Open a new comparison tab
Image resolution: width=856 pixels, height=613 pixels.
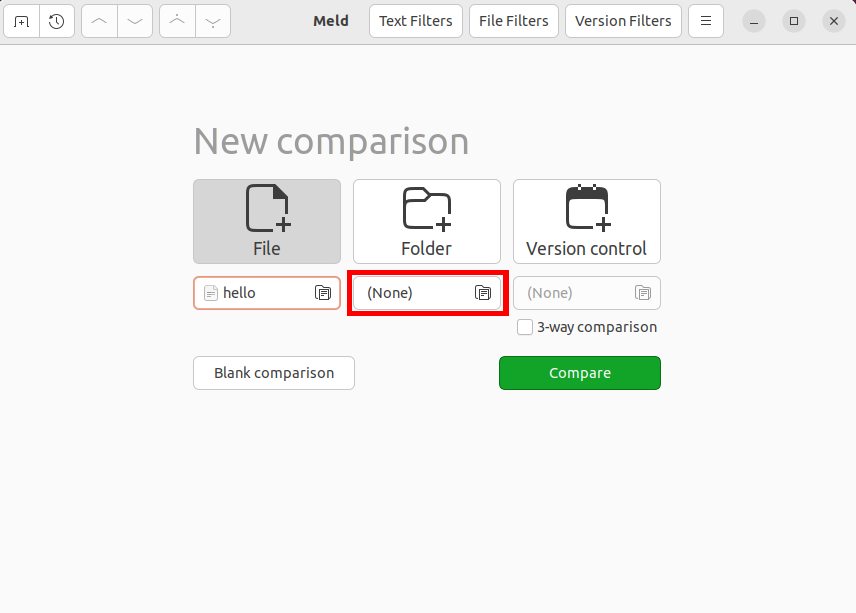[21, 21]
